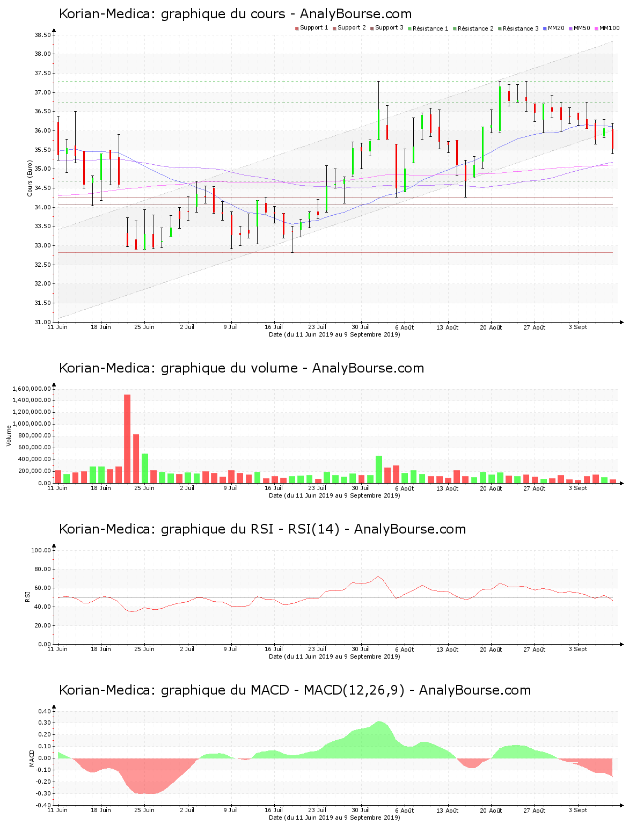
Task: Click the 0.40 MACD axis value
Action: pyautogui.click(x=45, y=711)
